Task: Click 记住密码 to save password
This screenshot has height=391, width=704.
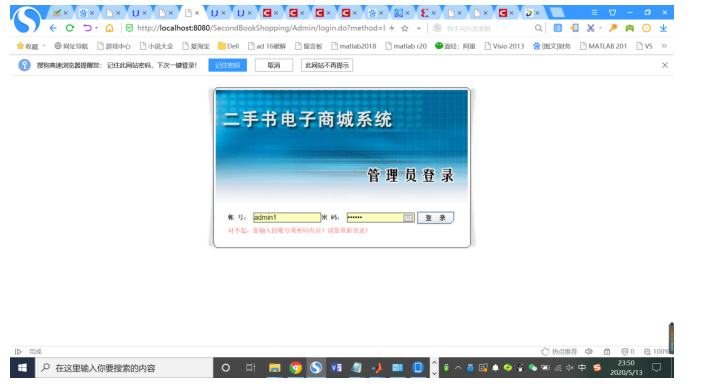Action: 228,66
